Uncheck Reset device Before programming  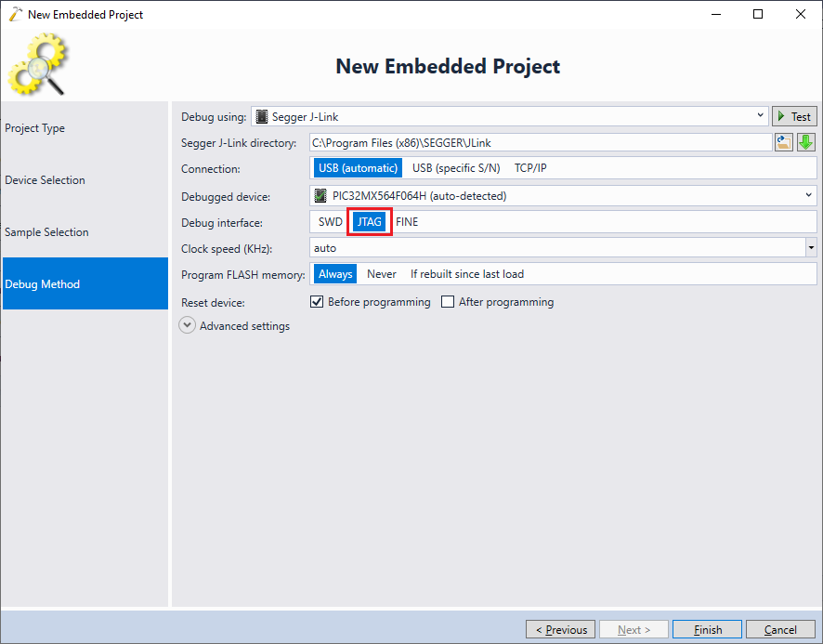(317, 302)
